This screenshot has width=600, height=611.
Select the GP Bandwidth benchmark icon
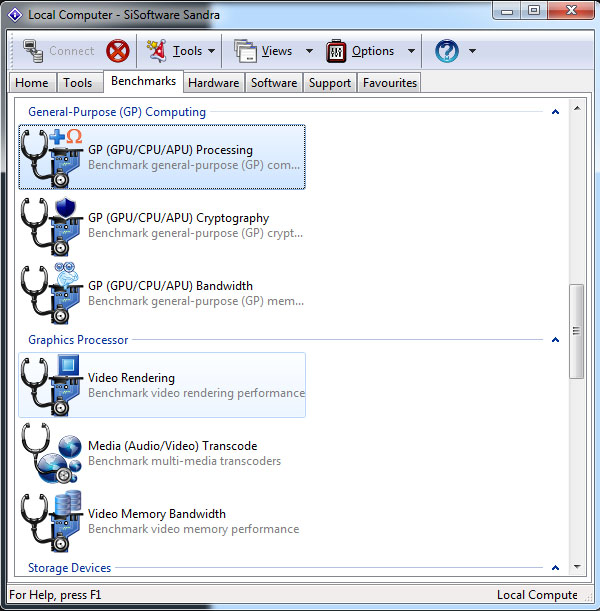[x=52, y=293]
